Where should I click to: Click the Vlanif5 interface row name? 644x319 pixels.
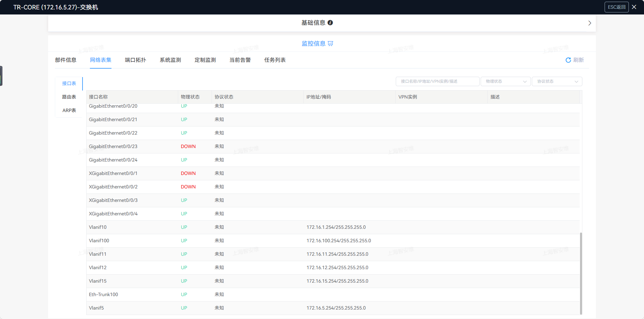[x=96, y=308]
